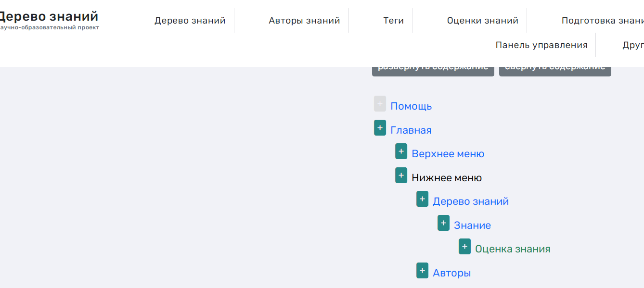Open the Авторы знаний menu item
The image size is (644, 288).
305,20
